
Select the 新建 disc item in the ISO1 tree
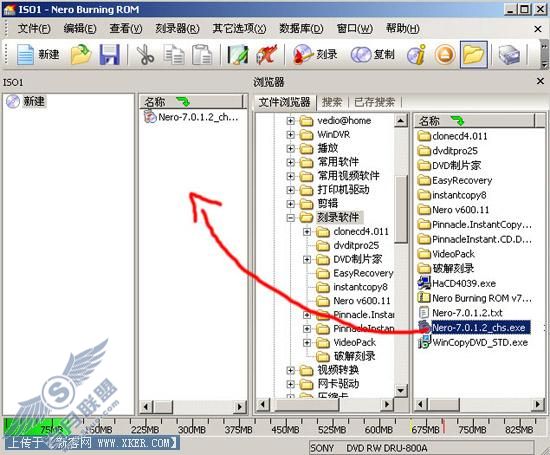[x=34, y=101]
